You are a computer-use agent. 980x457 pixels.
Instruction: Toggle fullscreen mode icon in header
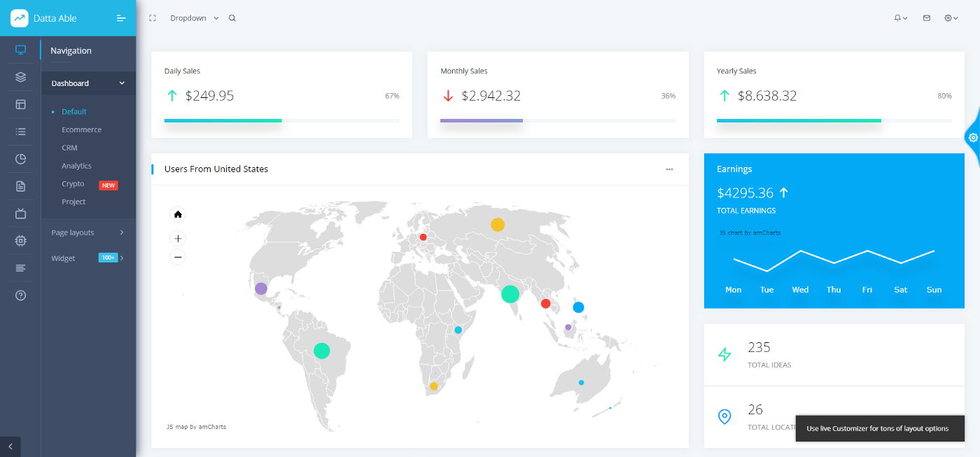pyautogui.click(x=153, y=18)
